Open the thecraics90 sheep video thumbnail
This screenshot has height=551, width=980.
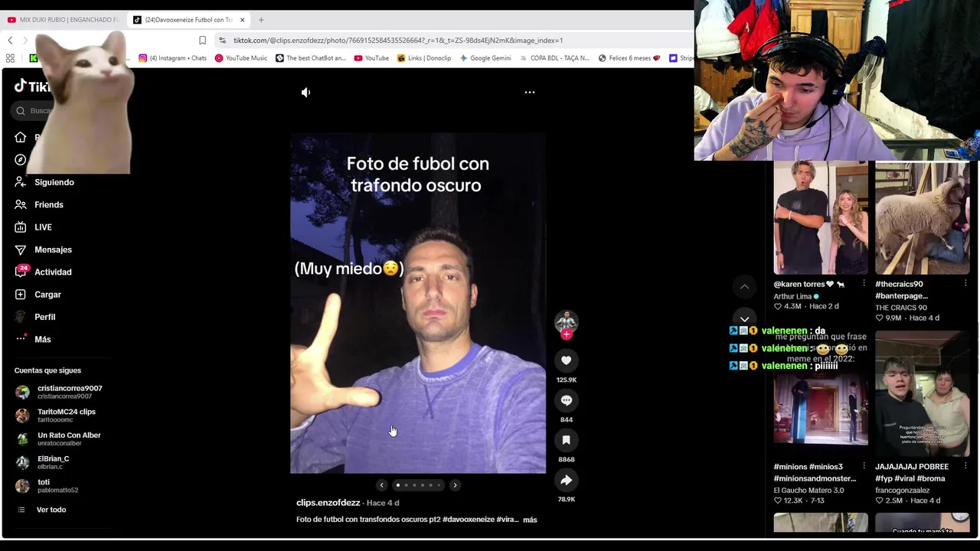click(922, 218)
